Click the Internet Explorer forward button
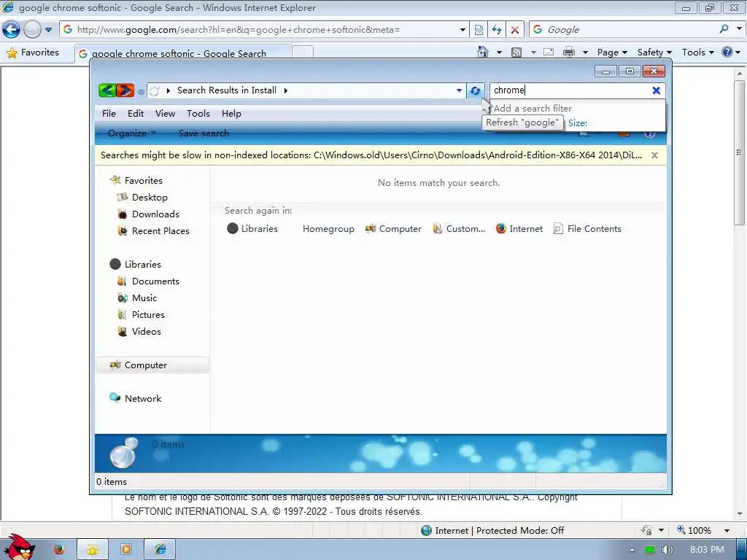747x560 pixels. click(32, 29)
